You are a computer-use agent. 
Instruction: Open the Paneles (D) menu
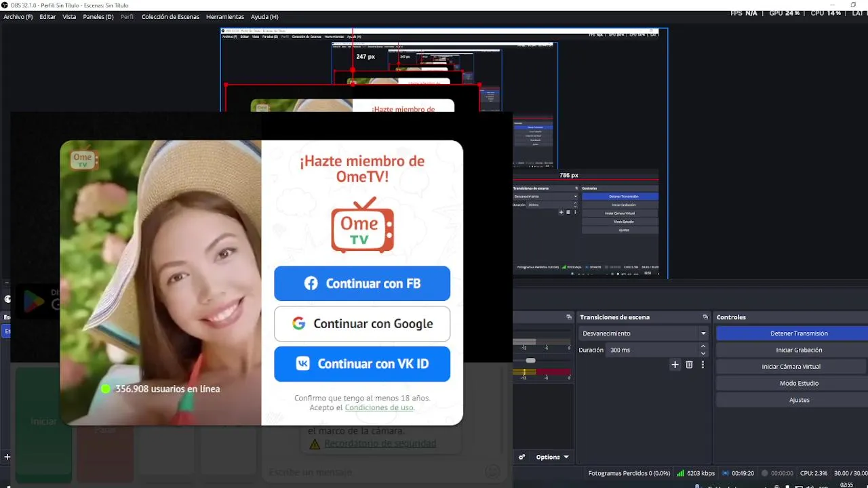(98, 17)
